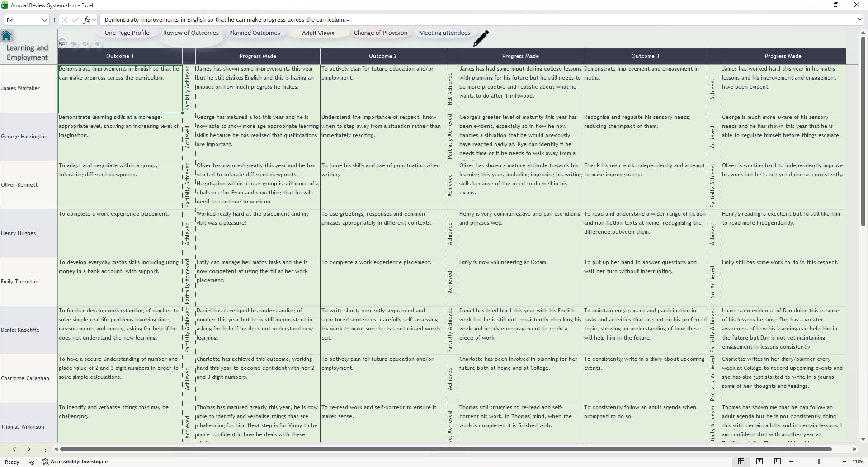Open the Planned Outcomes tab
The image size is (868, 467).
click(255, 33)
